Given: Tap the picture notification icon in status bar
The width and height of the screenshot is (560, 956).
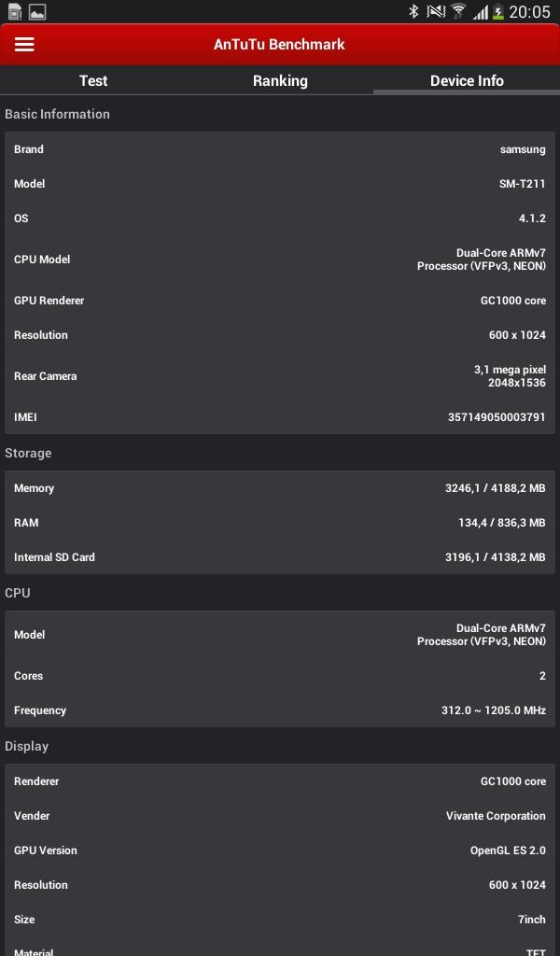Looking at the screenshot, I should pos(37,12).
